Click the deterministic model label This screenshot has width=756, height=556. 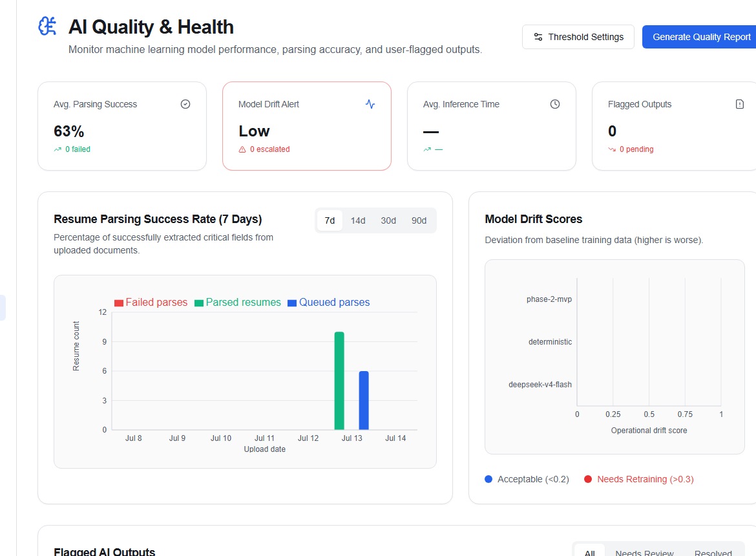tap(550, 342)
